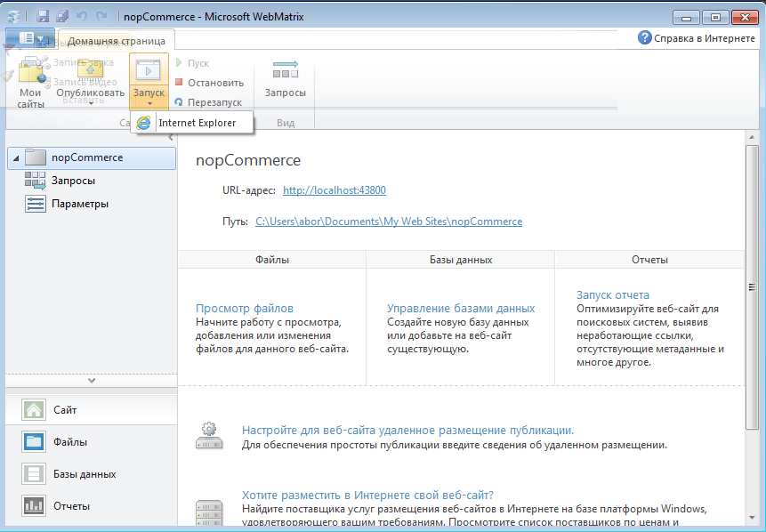Open the Запуск отчета link
This screenshot has height=532, width=766.
pyautogui.click(x=613, y=295)
